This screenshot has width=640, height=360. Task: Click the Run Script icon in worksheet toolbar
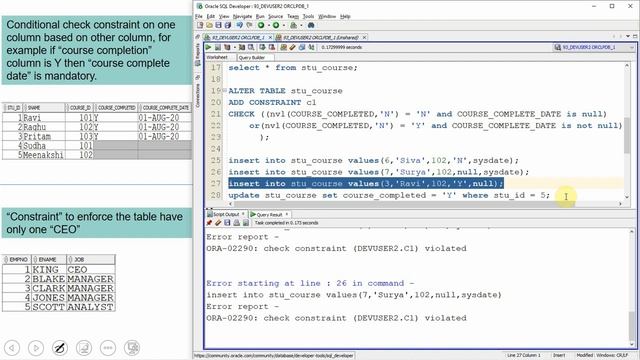point(218,47)
